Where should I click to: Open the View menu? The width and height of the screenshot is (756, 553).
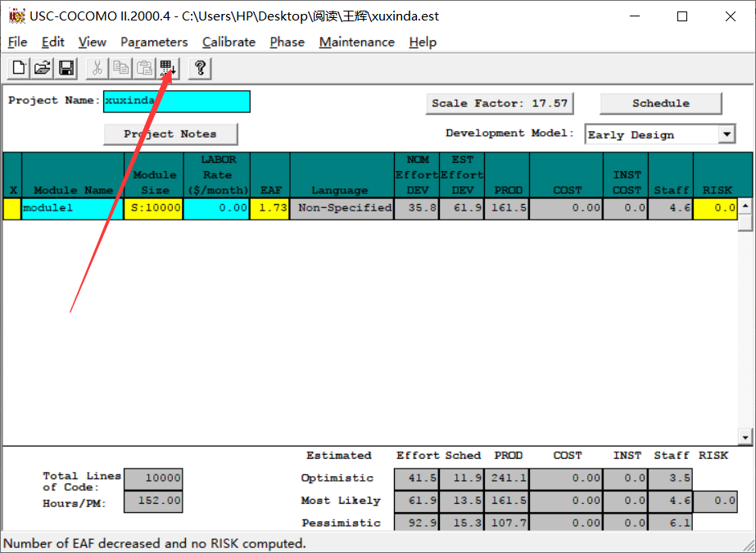tap(92, 42)
